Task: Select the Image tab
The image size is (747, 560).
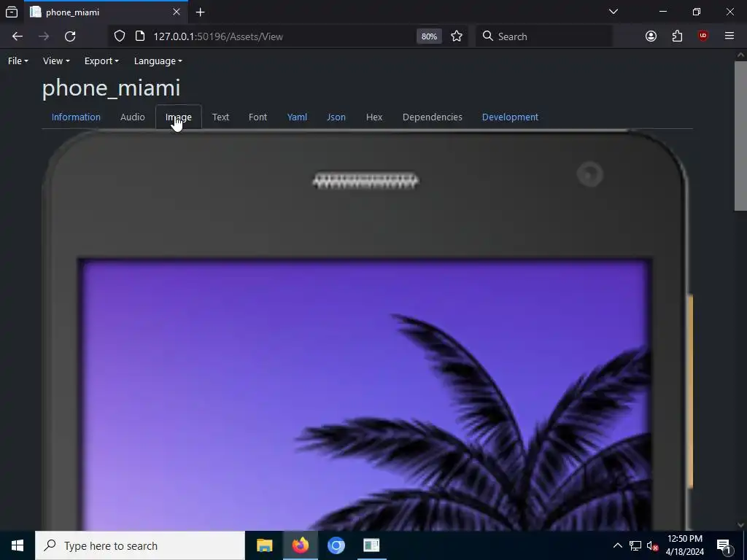Action: [179, 117]
